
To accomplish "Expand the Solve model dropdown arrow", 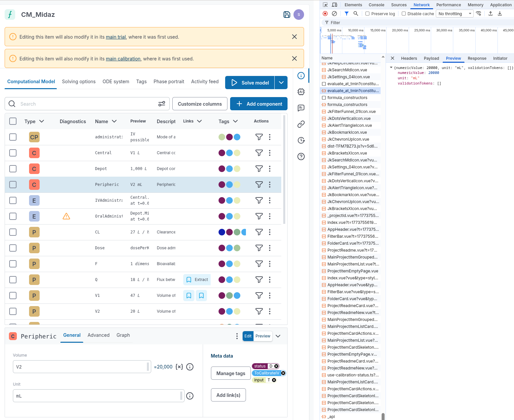I will [281, 83].
